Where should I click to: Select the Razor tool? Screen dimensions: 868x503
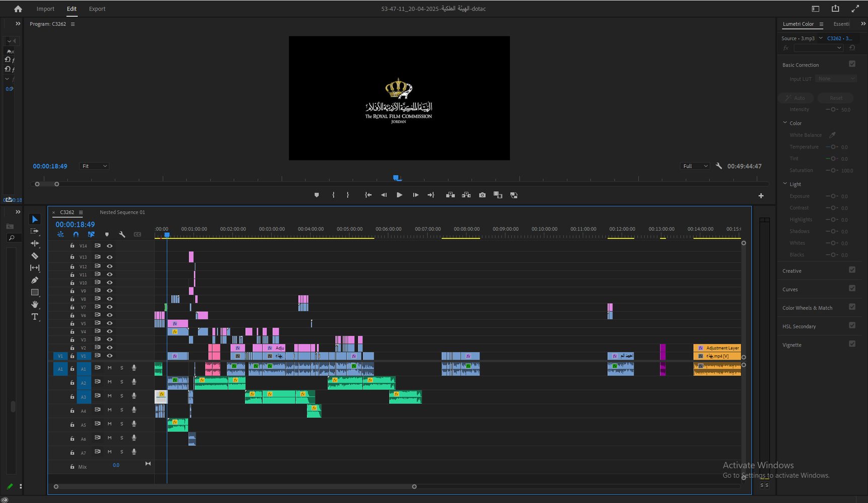(35, 256)
